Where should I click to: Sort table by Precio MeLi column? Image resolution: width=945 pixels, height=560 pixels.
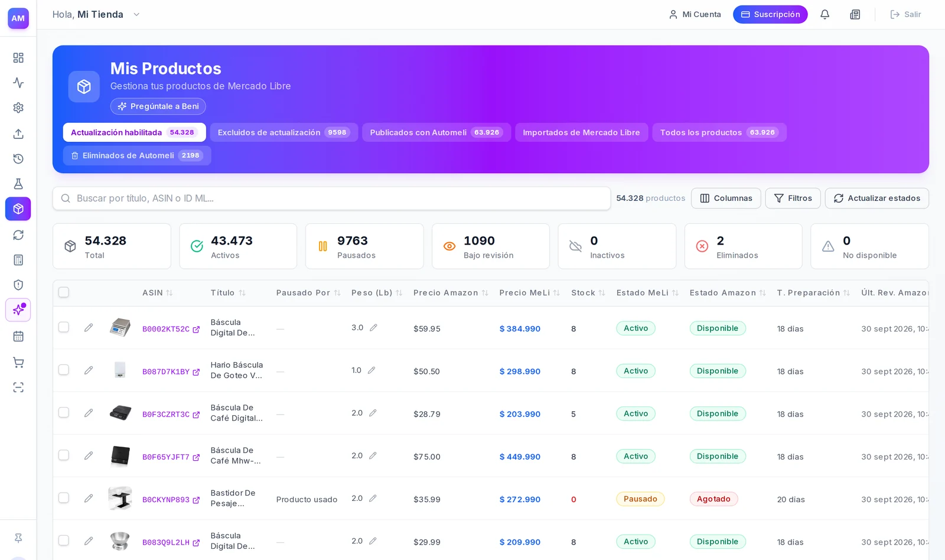click(529, 293)
